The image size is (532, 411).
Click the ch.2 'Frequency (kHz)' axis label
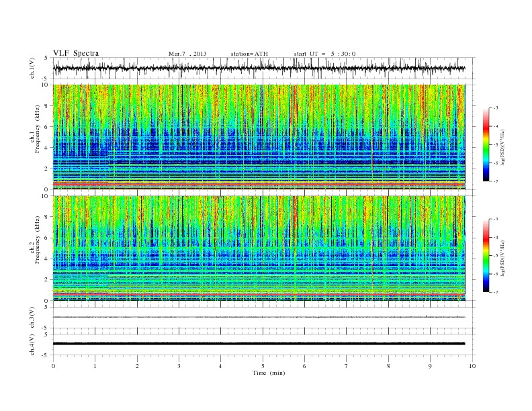pos(37,239)
